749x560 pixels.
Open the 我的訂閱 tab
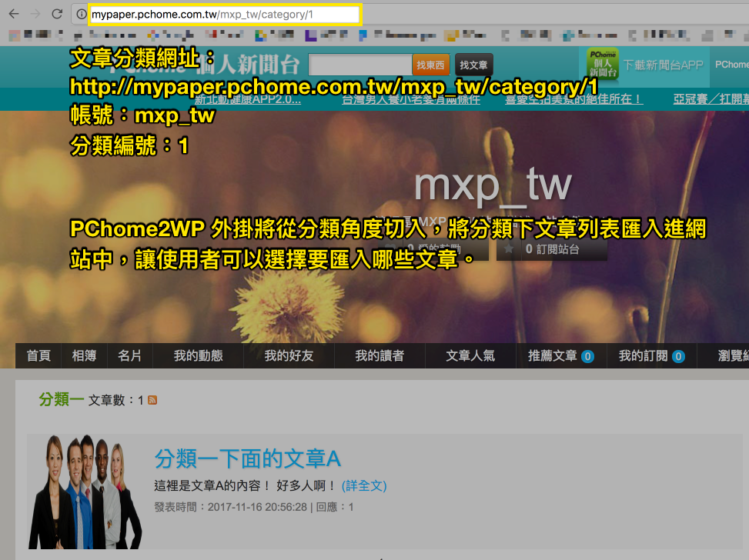pyautogui.click(x=651, y=355)
